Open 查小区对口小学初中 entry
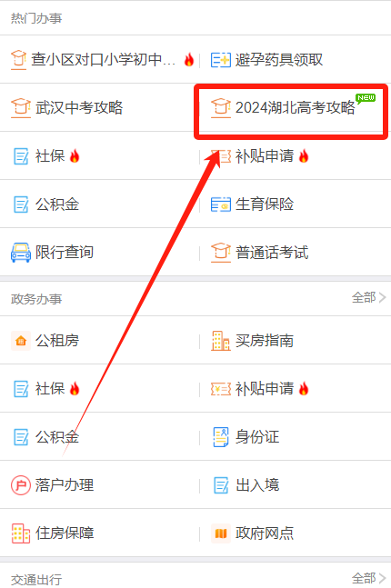The image size is (391, 588). [x=103, y=60]
